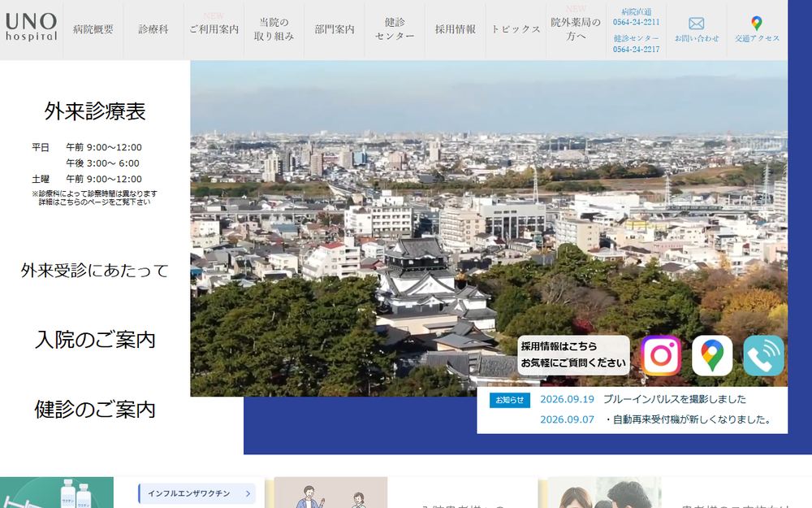Click the 健診センター phone number 0564-24-2217
Image resolution: width=812 pixels, height=508 pixels.
(637, 50)
